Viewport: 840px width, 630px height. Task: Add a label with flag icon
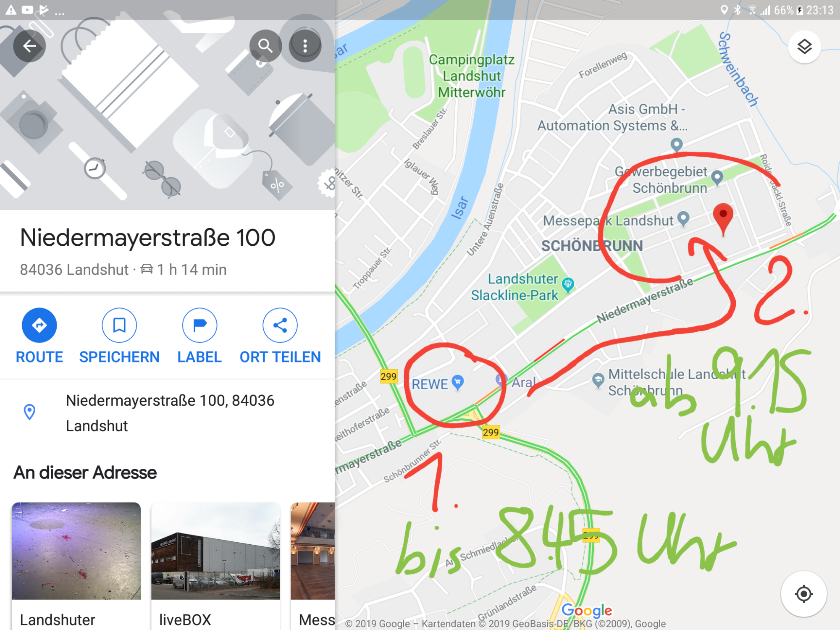coord(199,325)
